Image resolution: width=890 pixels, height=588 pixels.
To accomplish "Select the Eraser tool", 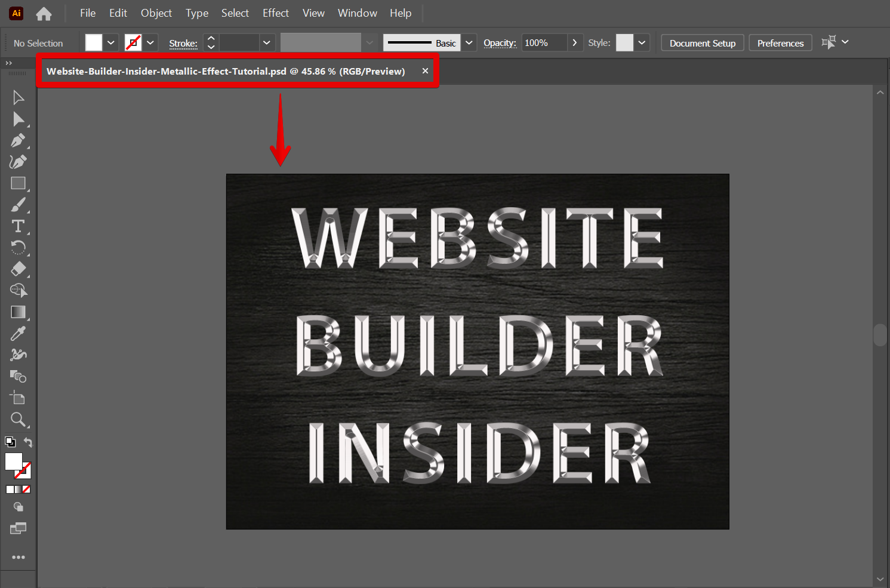I will coord(18,269).
